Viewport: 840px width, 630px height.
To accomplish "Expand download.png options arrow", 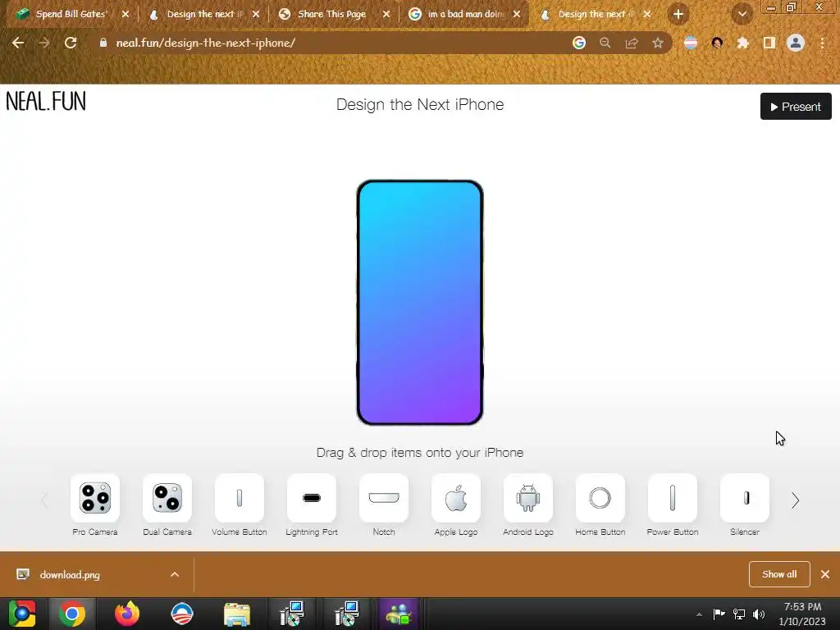I will pyautogui.click(x=175, y=574).
